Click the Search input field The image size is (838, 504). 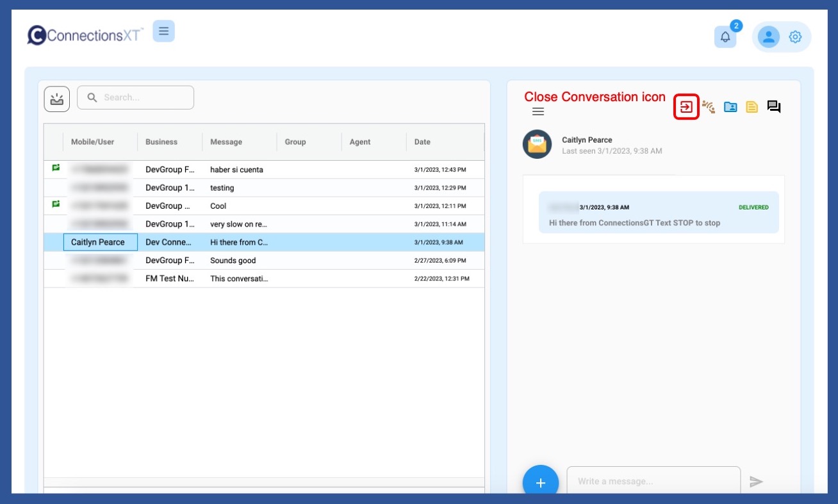point(144,97)
